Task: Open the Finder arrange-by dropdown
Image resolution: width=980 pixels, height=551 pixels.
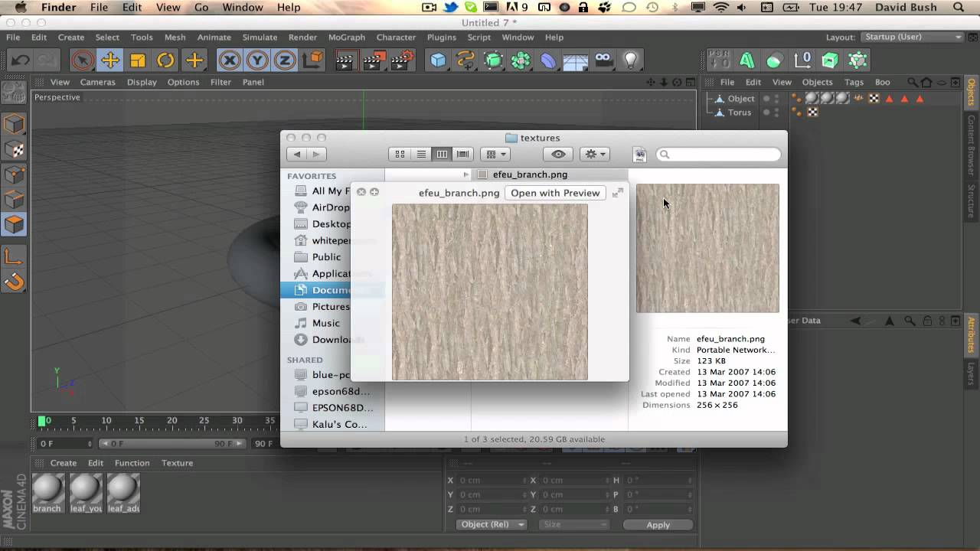Action: (x=495, y=154)
